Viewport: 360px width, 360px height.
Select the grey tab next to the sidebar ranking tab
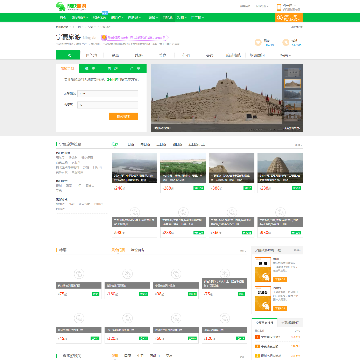click(290, 322)
